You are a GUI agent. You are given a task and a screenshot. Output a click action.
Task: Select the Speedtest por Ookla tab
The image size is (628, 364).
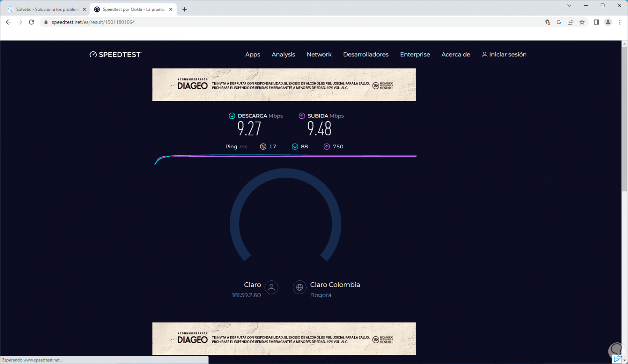pyautogui.click(x=134, y=10)
